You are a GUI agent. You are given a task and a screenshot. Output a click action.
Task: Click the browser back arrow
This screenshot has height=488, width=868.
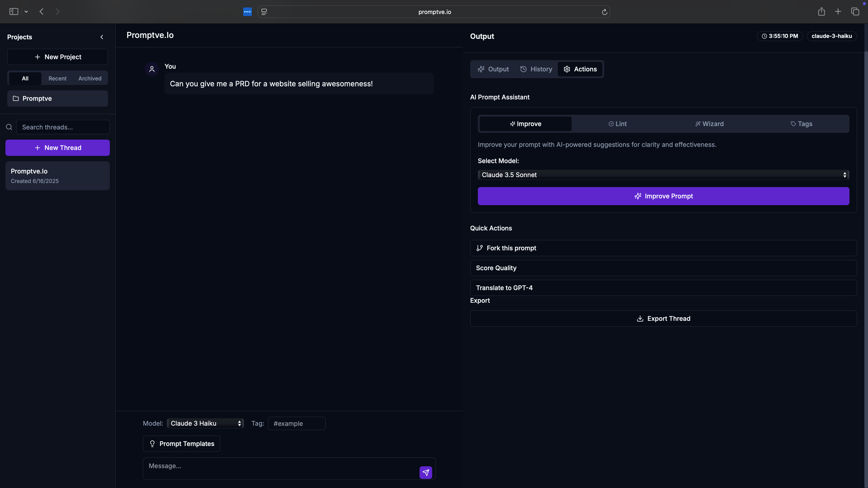pos(42,12)
